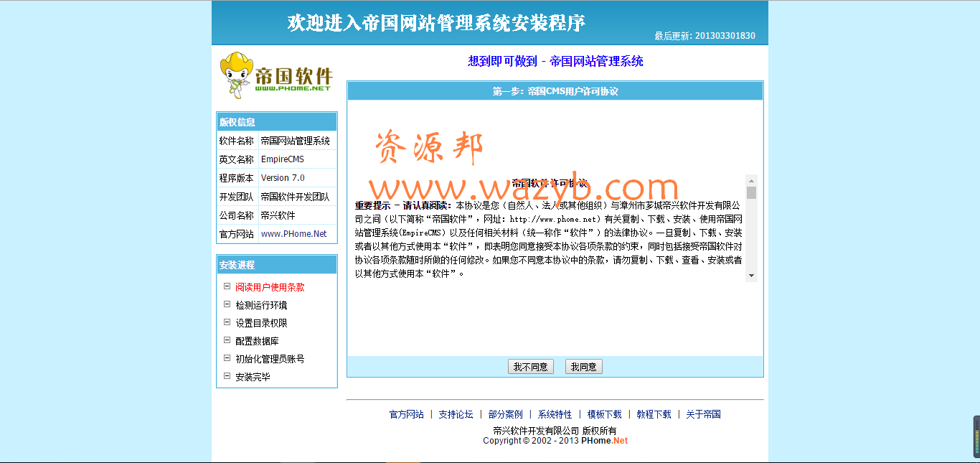Click the 版权信息 panel header
Image resolution: width=980 pixels, height=463 pixels.
click(277, 122)
